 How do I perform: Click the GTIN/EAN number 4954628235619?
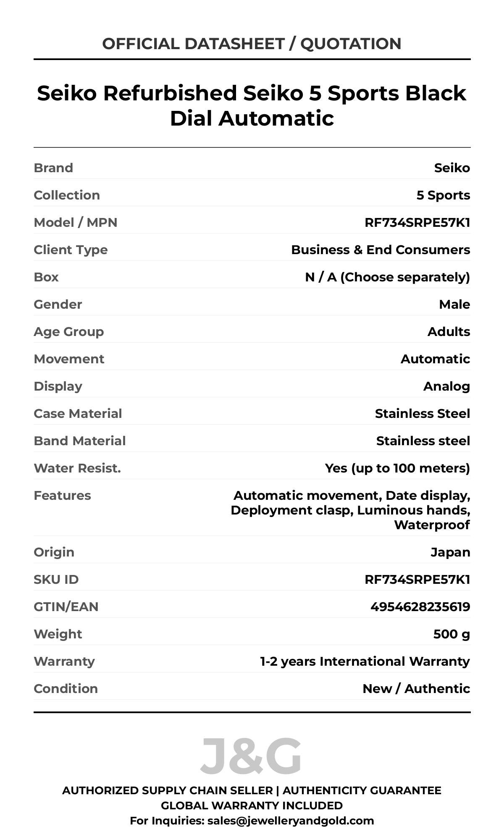pos(420,606)
